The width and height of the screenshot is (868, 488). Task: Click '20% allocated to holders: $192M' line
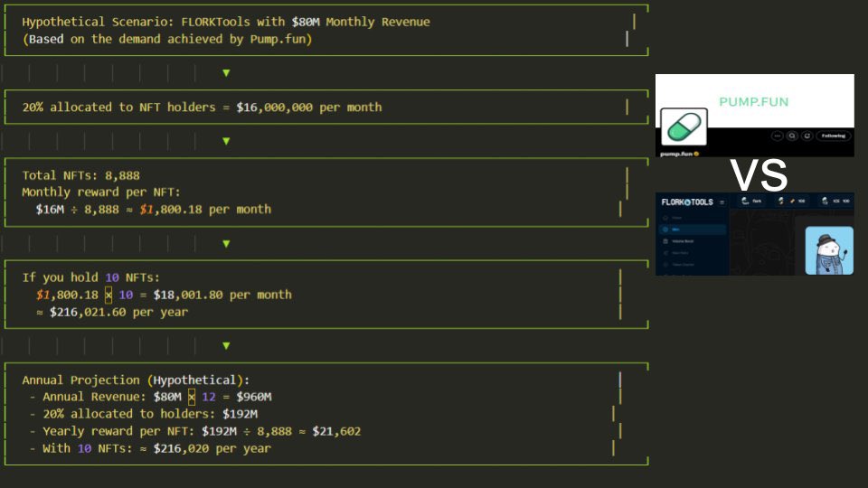tap(144, 414)
